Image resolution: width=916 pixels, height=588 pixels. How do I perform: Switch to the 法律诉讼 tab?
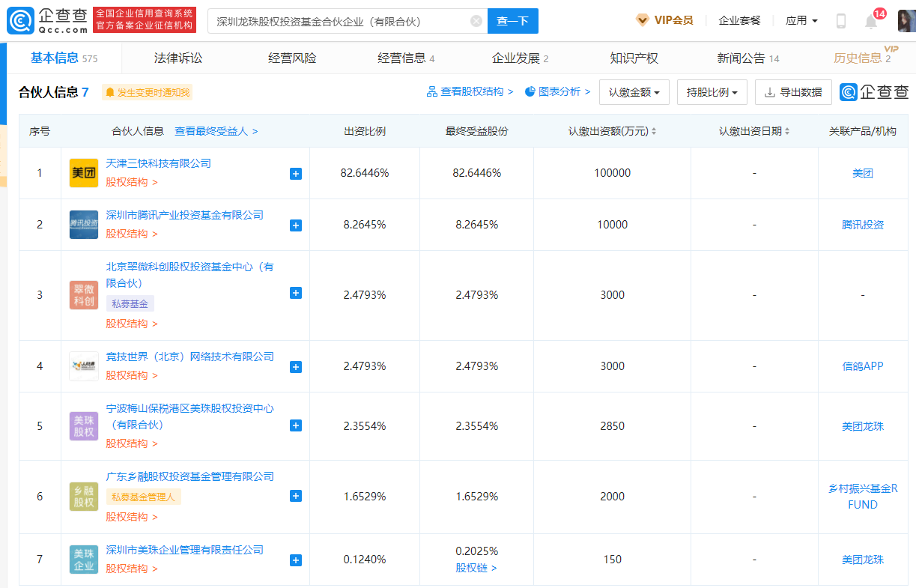178,58
